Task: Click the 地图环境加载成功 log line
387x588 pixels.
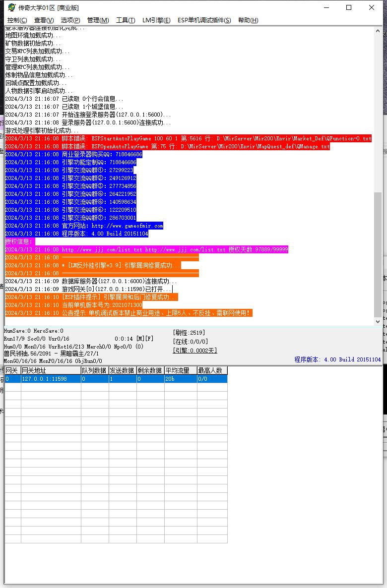Action: point(33,35)
